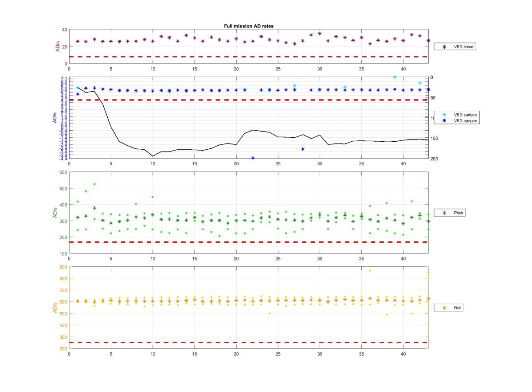
Task: Click the orange 'AD/s' label of the Roll plot
Action: (55, 307)
